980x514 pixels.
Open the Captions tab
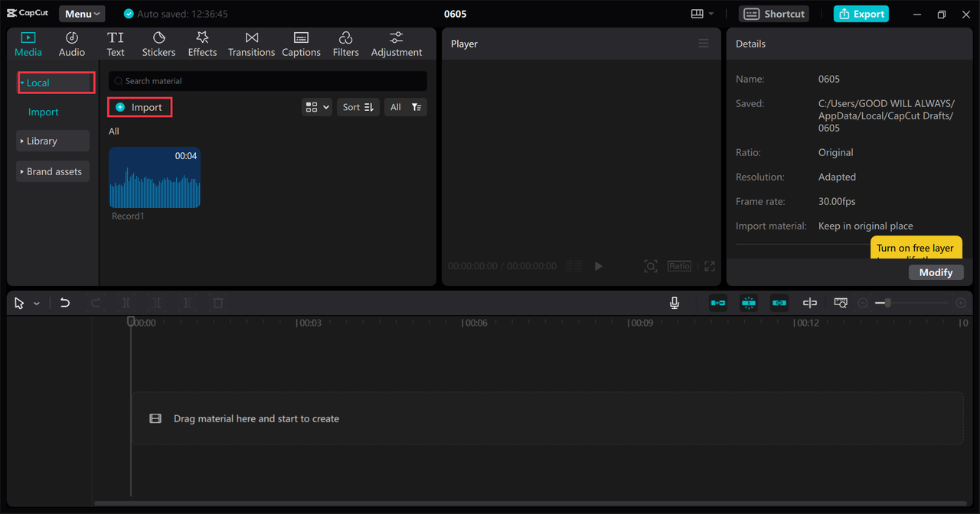click(x=301, y=44)
